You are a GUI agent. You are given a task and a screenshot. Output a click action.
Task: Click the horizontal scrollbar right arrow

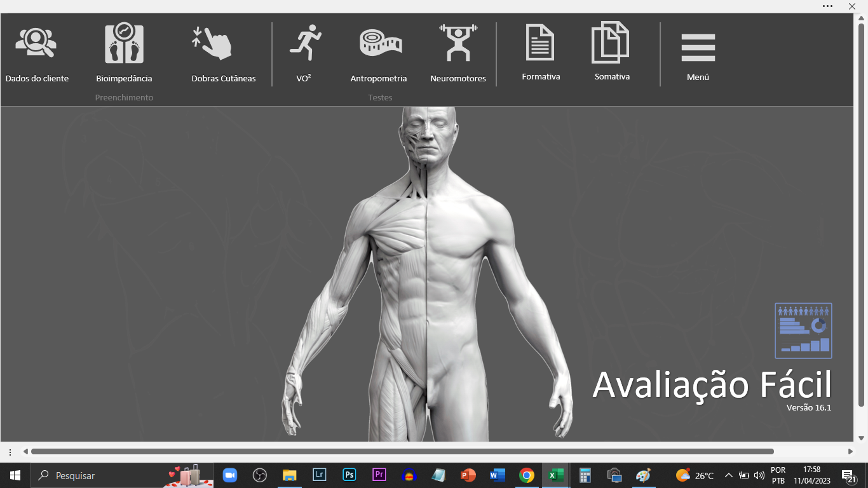(850, 452)
